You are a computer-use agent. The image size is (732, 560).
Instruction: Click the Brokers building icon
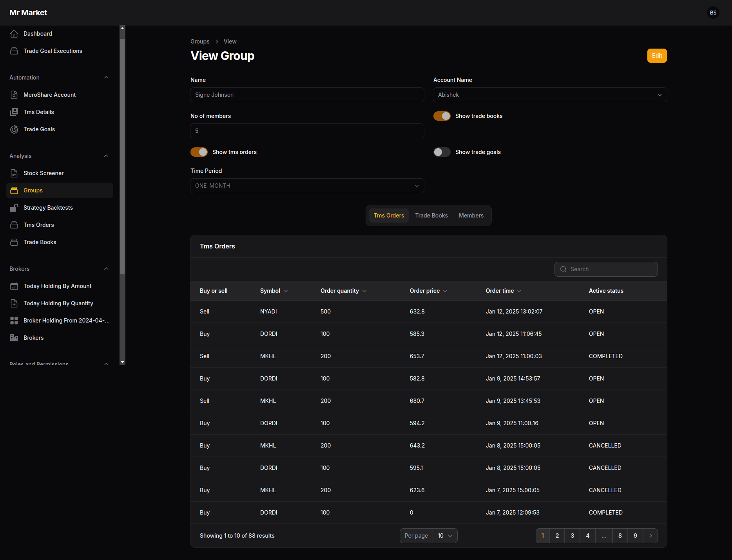coord(14,338)
